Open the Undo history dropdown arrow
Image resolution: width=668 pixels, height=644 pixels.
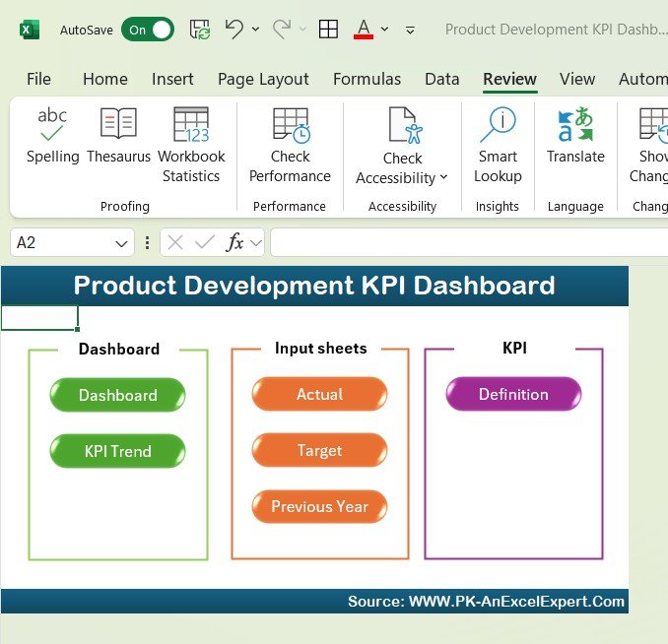[255, 30]
